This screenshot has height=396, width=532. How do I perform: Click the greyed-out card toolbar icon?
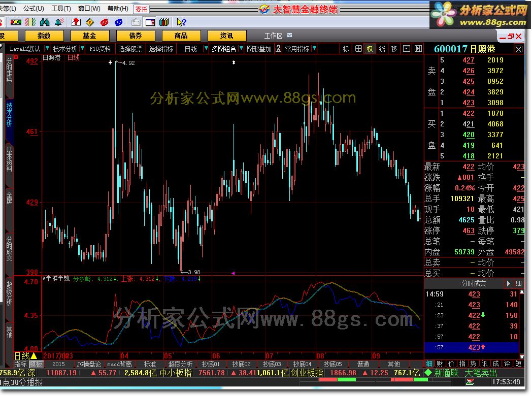(136, 22)
